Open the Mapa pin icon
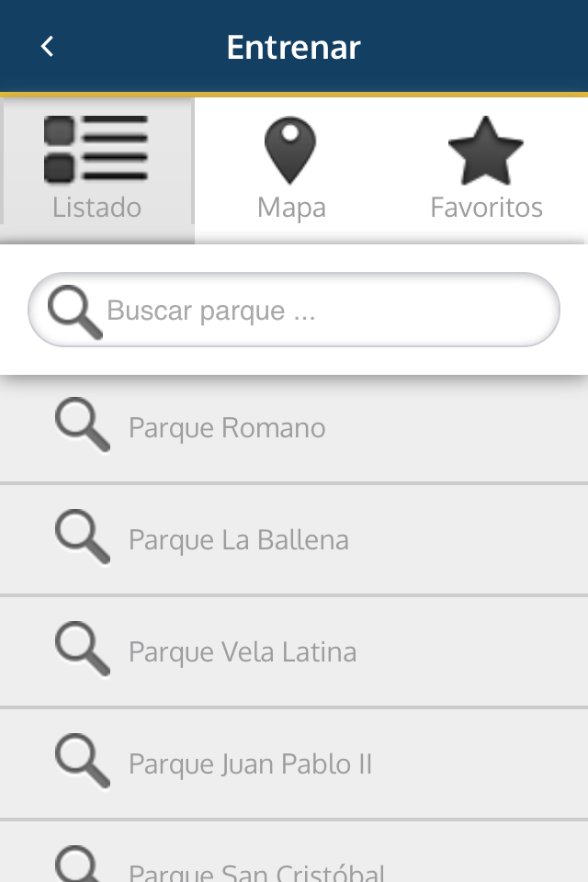 (290, 150)
